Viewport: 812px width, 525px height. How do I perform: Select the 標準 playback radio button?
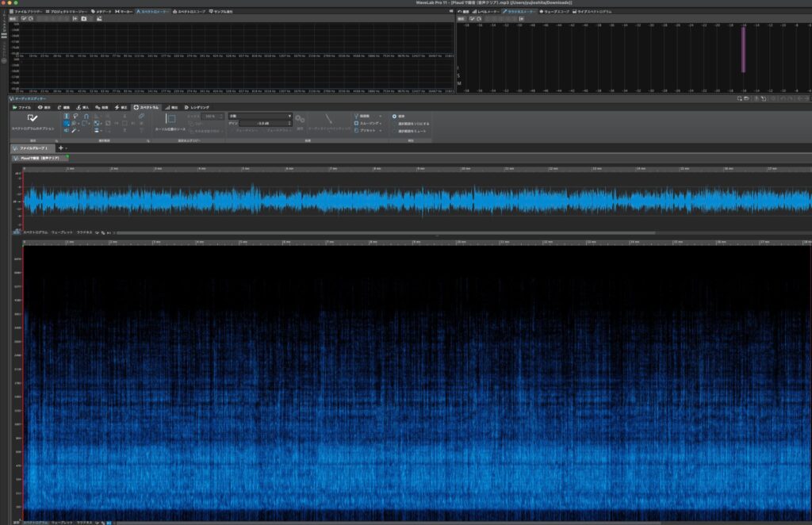click(x=395, y=117)
